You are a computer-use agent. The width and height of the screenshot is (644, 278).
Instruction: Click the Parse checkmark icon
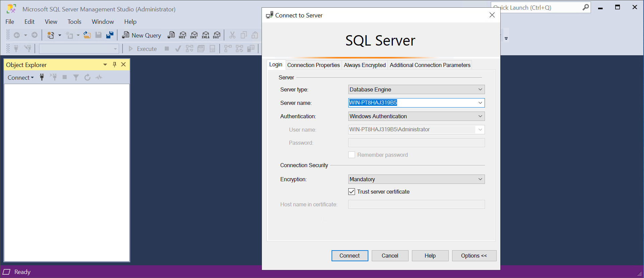click(x=178, y=49)
